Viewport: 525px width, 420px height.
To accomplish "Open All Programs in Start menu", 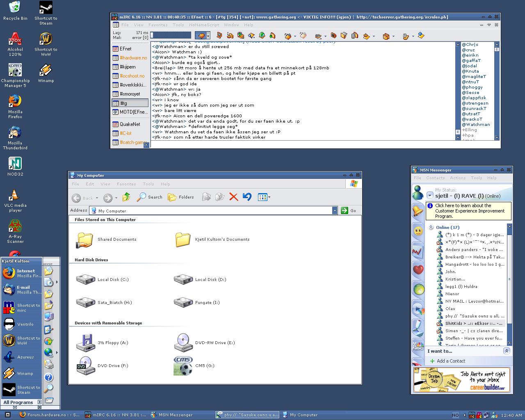I will [22, 402].
